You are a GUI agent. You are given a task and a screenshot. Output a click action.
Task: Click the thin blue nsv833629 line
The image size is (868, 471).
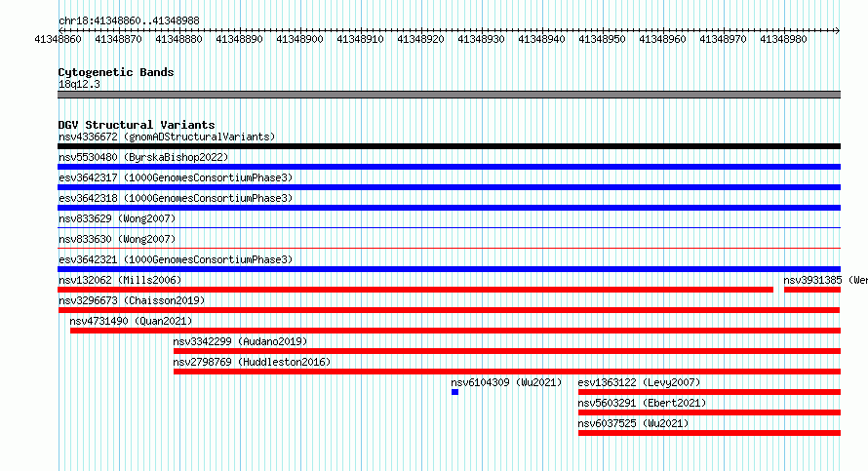click(449, 227)
